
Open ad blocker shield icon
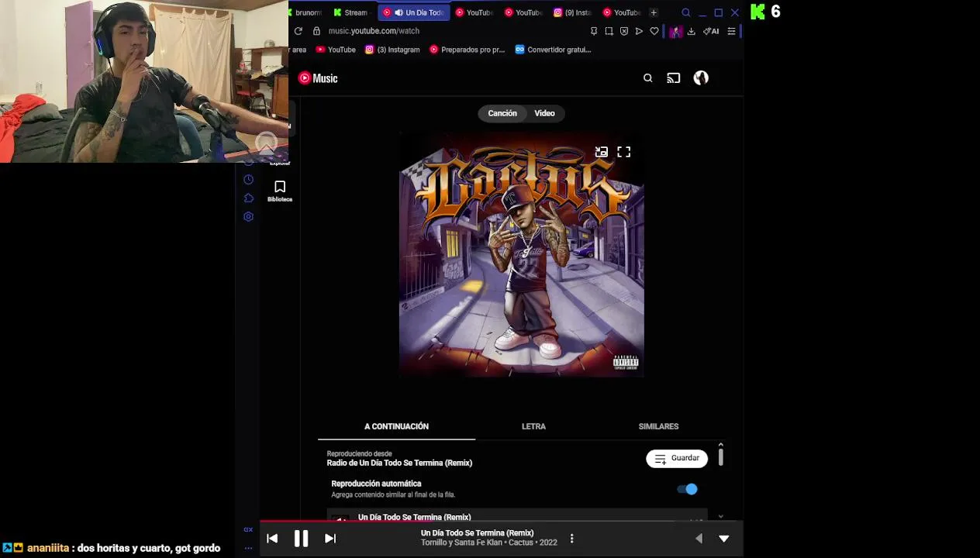[x=624, y=31]
